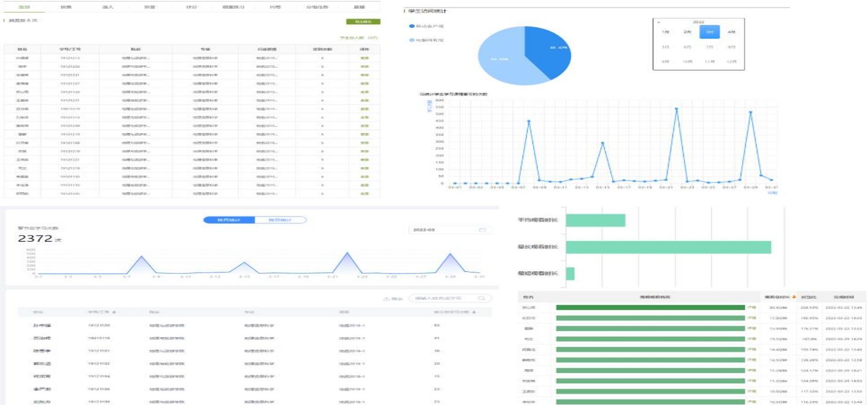Open the 直播 tab
Viewport: 868px width, 405px height.
[359, 7]
